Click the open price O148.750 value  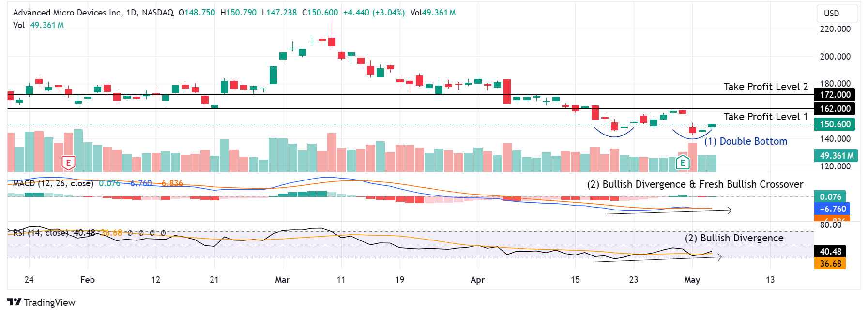point(197,13)
